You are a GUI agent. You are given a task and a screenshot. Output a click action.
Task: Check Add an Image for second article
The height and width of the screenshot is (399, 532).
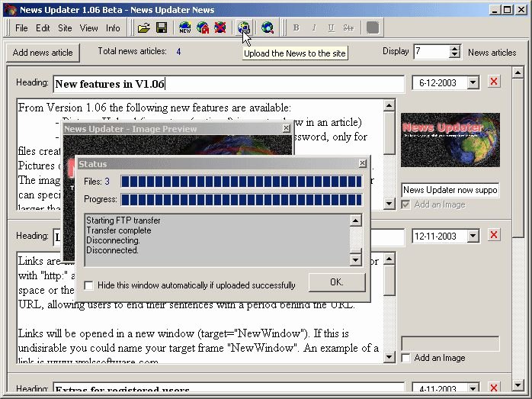(405, 358)
